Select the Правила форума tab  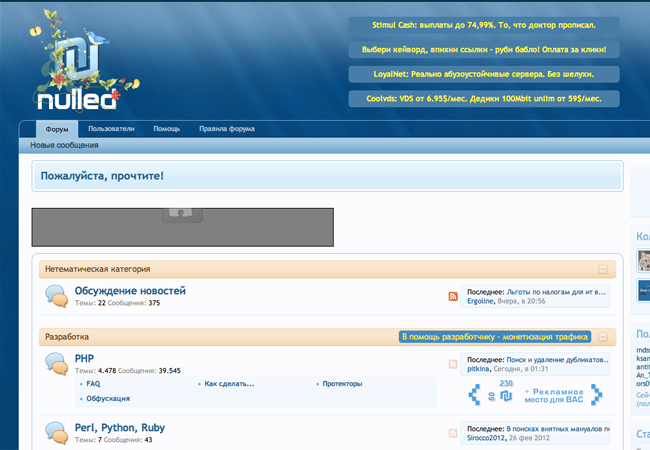coord(226,129)
